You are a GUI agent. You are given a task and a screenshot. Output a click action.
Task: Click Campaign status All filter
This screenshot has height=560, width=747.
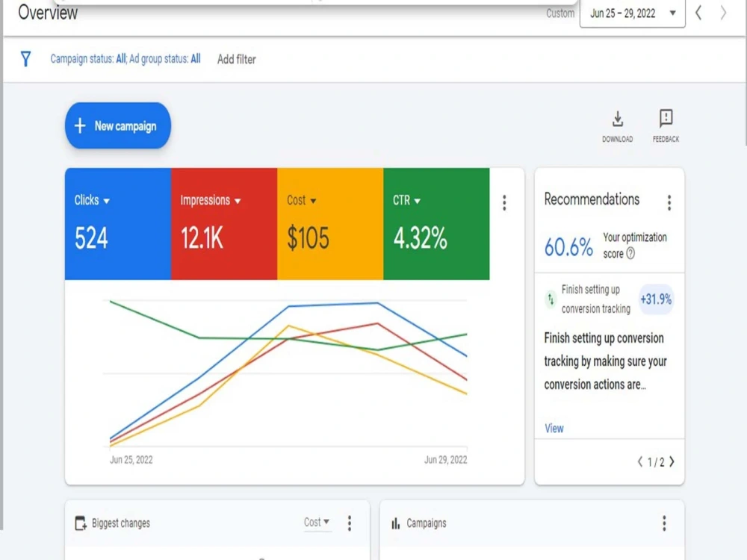tap(88, 59)
